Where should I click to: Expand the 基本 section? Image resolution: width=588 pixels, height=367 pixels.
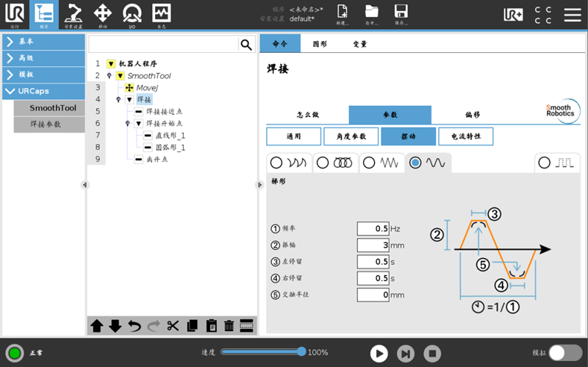[43, 42]
